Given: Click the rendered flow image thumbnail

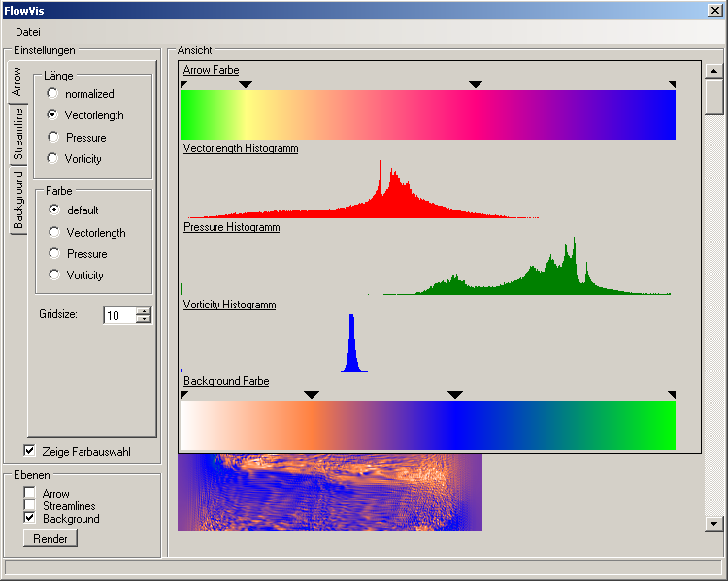Looking at the screenshot, I should tap(330, 492).
